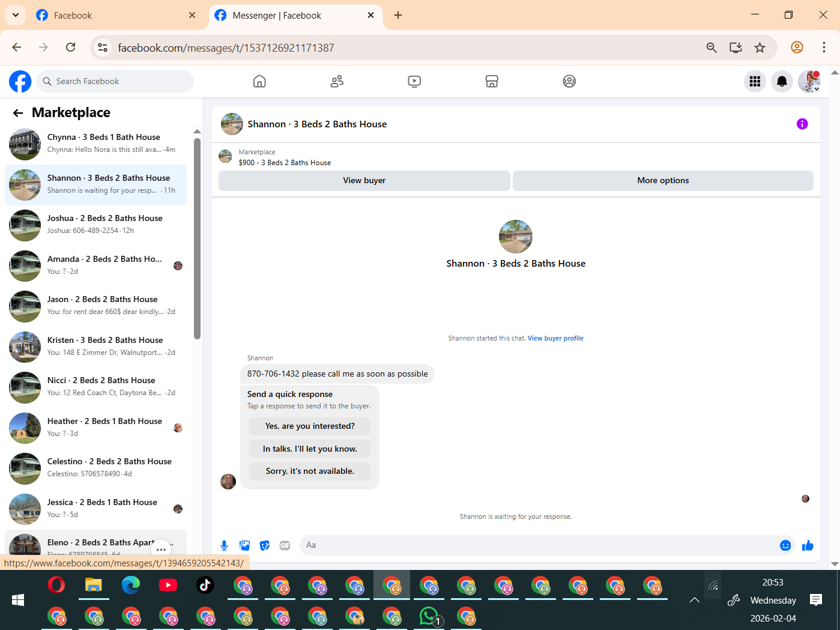Open Jessica 2 Beds 1 Bath House chat

[96, 509]
